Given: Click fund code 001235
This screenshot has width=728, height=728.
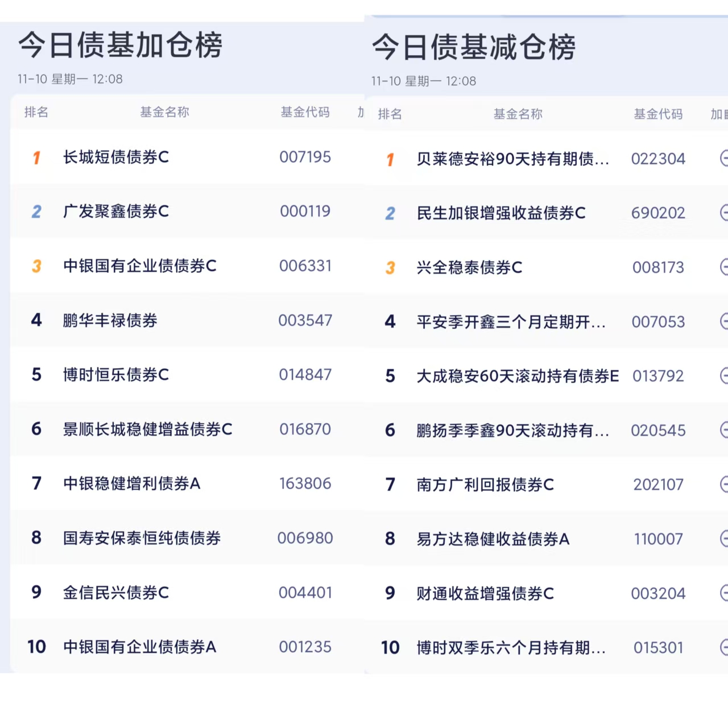Looking at the screenshot, I should 305,647.
